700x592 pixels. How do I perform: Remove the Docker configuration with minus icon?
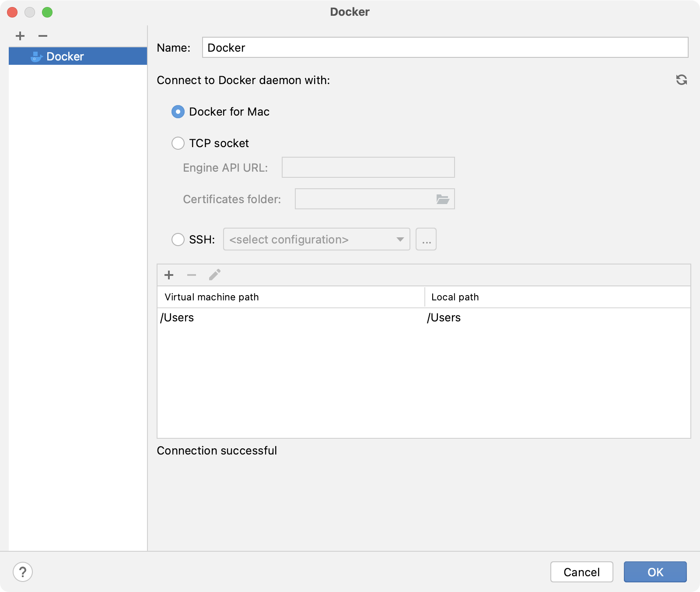tap(42, 36)
